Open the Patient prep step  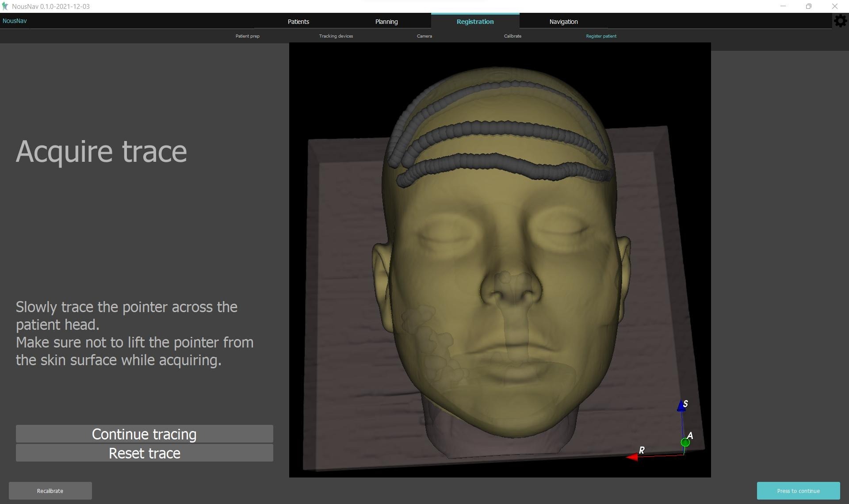click(247, 36)
